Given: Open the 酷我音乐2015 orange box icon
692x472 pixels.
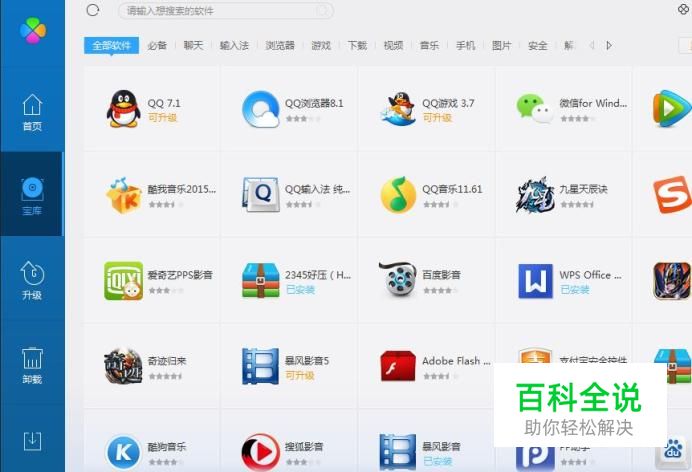Looking at the screenshot, I should click(x=123, y=195).
